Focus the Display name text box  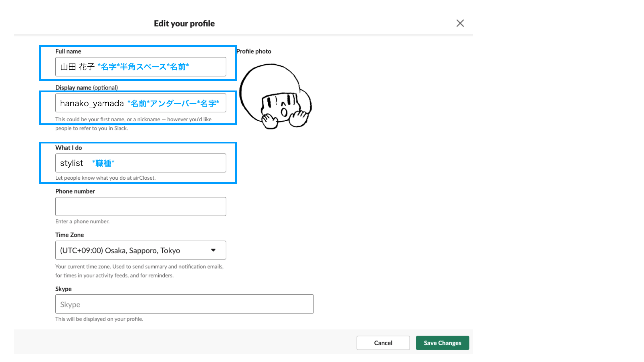tap(141, 103)
